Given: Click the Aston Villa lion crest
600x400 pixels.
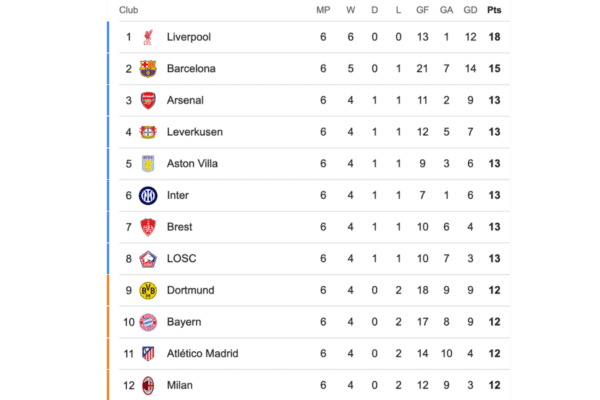Looking at the screenshot, I should [x=148, y=164].
